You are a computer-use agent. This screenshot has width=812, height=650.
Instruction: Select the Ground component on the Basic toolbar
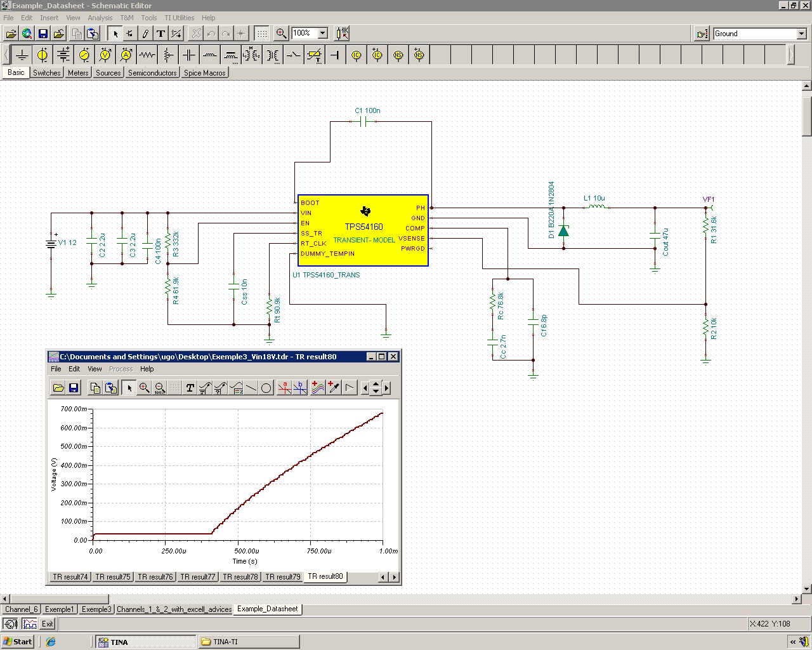point(22,55)
